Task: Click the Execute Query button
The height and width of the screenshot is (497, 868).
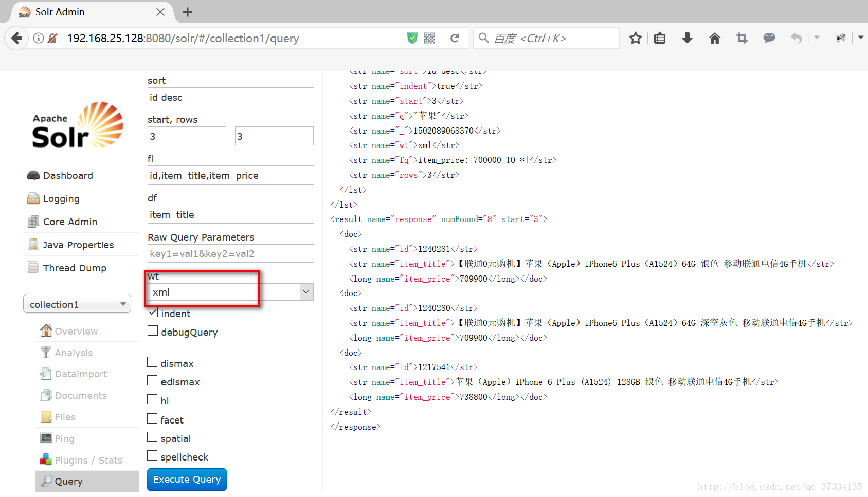Action: coord(187,480)
